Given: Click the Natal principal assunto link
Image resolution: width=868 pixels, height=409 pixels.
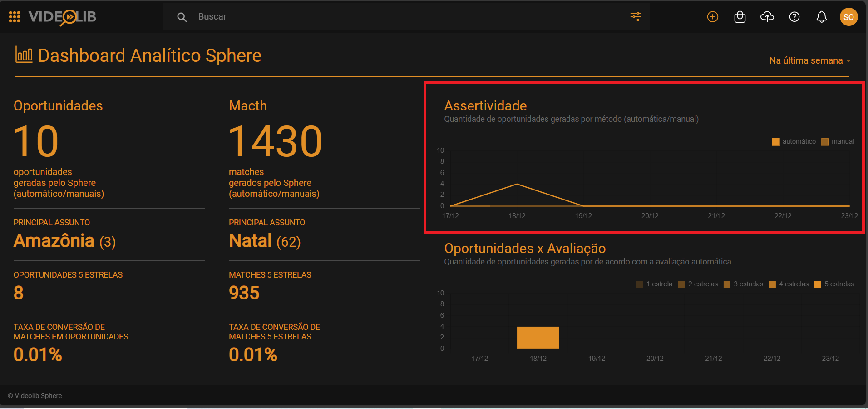Looking at the screenshot, I should pyautogui.click(x=250, y=241).
